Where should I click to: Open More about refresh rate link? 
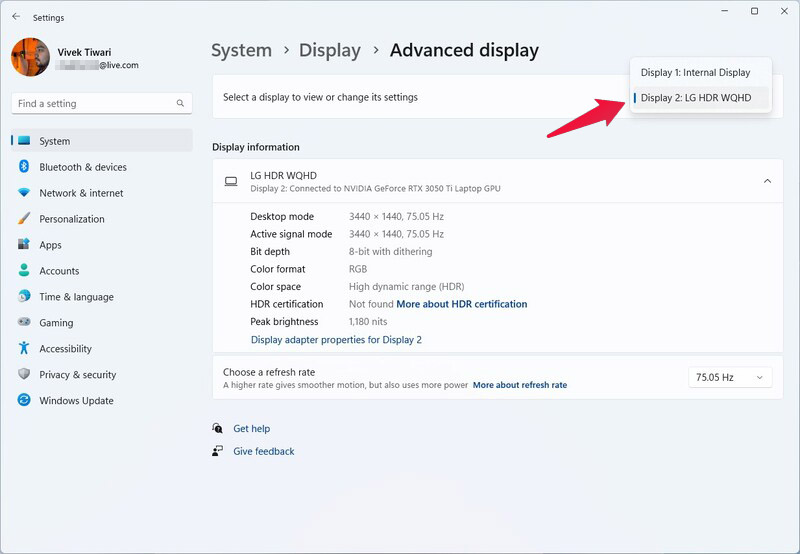point(520,385)
